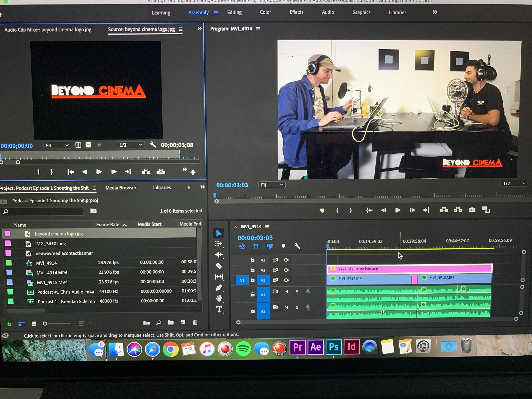This screenshot has width=532, height=399.
Task: Expand workspace overflow double-arrow menu
Action: 435,12
